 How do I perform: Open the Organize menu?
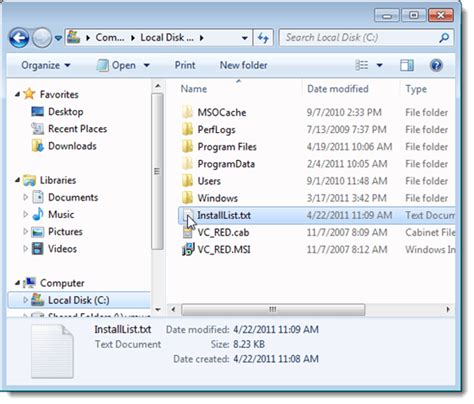pos(46,65)
